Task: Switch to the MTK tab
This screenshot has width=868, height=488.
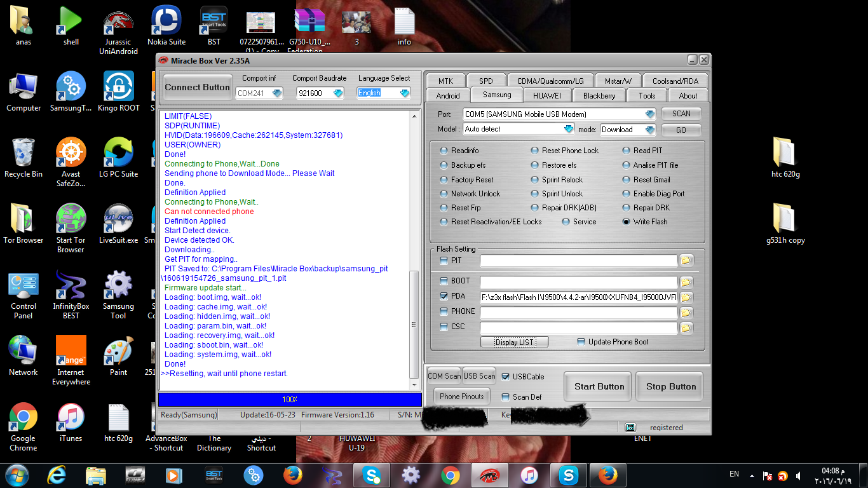Action: click(445, 81)
